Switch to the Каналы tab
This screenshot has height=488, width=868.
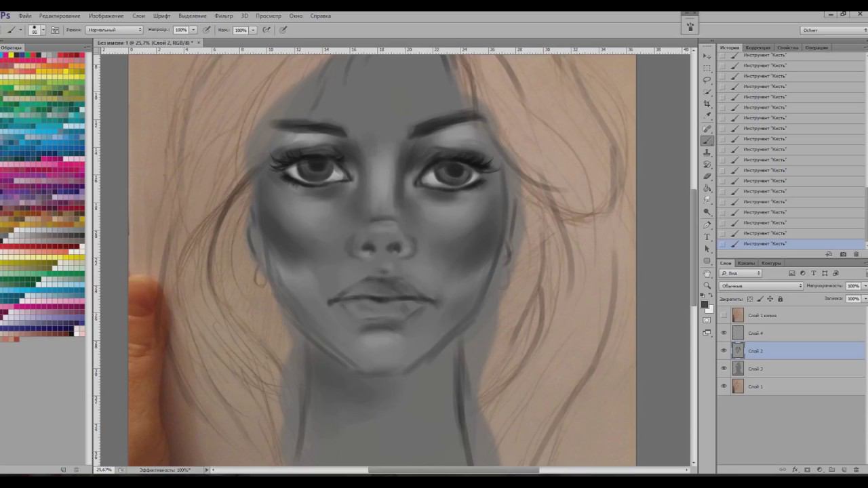(x=746, y=263)
